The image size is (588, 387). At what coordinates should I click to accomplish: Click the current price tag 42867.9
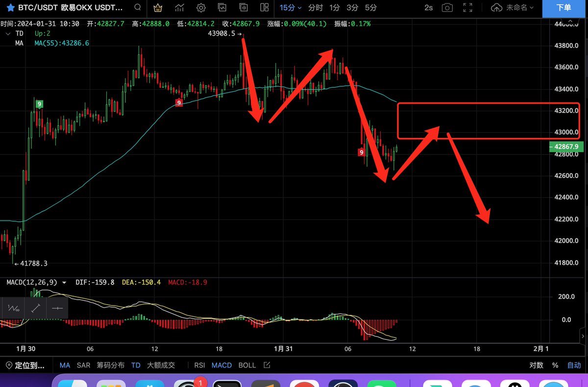click(x=566, y=146)
